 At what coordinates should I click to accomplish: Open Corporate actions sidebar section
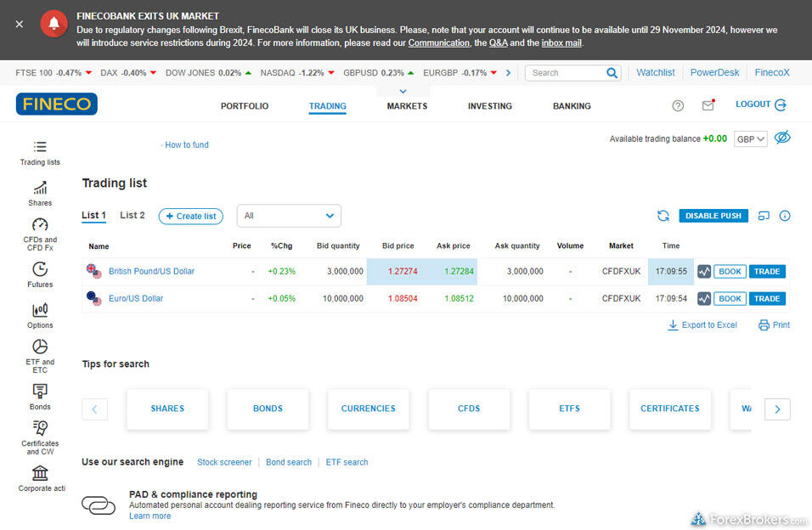(x=42, y=479)
